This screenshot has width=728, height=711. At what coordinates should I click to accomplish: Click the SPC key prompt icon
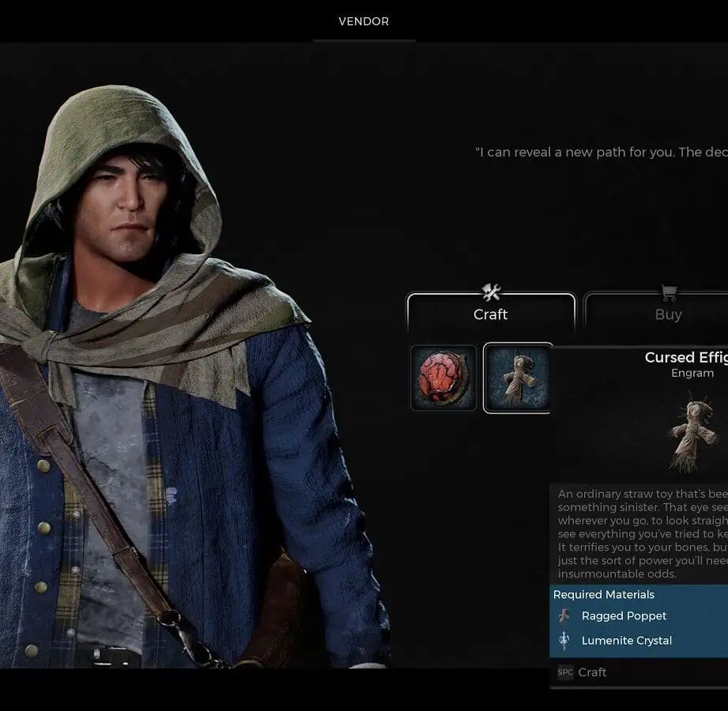click(x=565, y=672)
